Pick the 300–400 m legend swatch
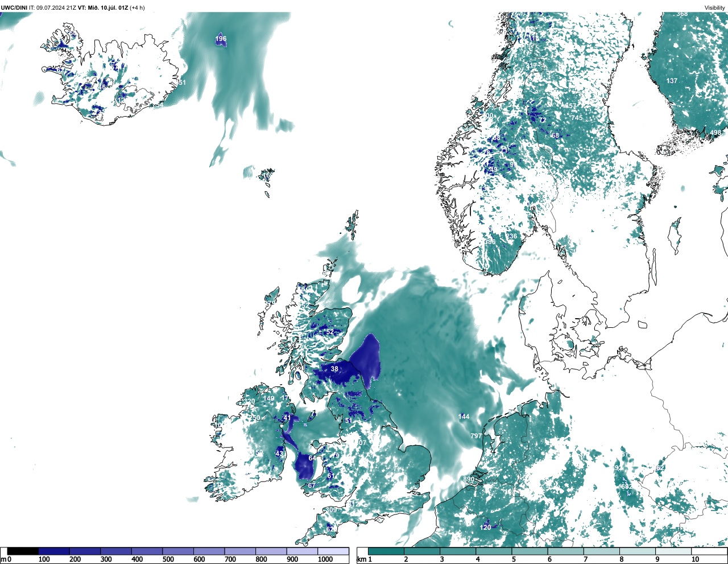The width and height of the screenshot is (728, 564). coord(116,551)
